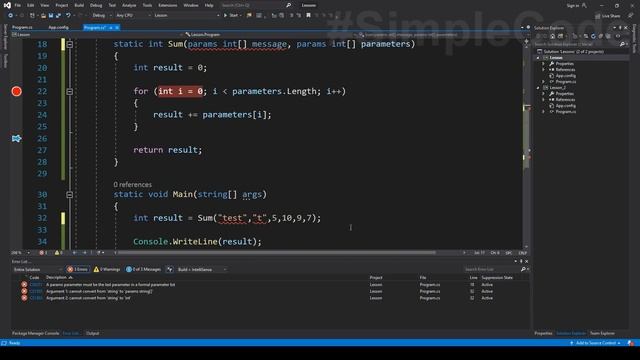Switch to the App.config tab
The width and height of the screenshot is (640, 360).
pyautogui.click(x=58, y=27)
